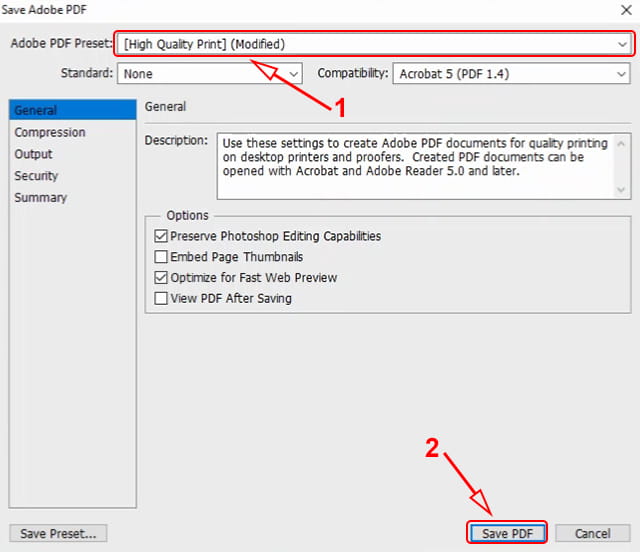Screen dimensions: 640x552
Task: Open the Output section
Action: (33, 154)
